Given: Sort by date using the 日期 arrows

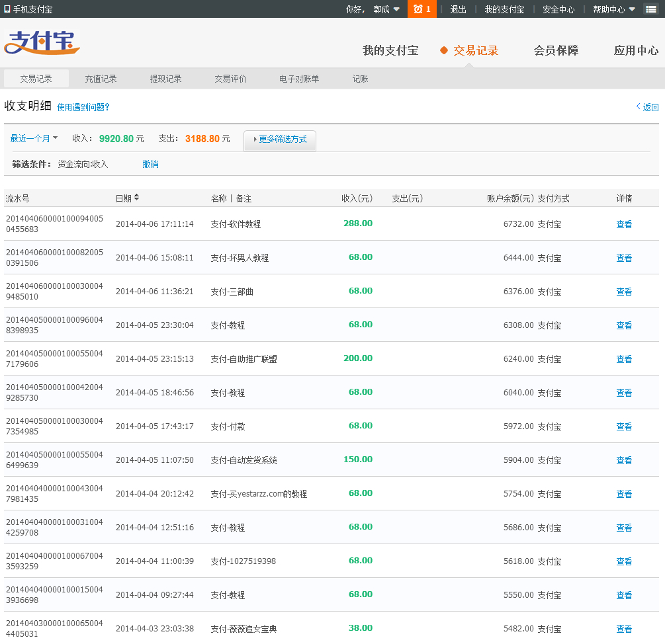Looking at the screenshot, I should pyautogui.click(x=136, y=198).
